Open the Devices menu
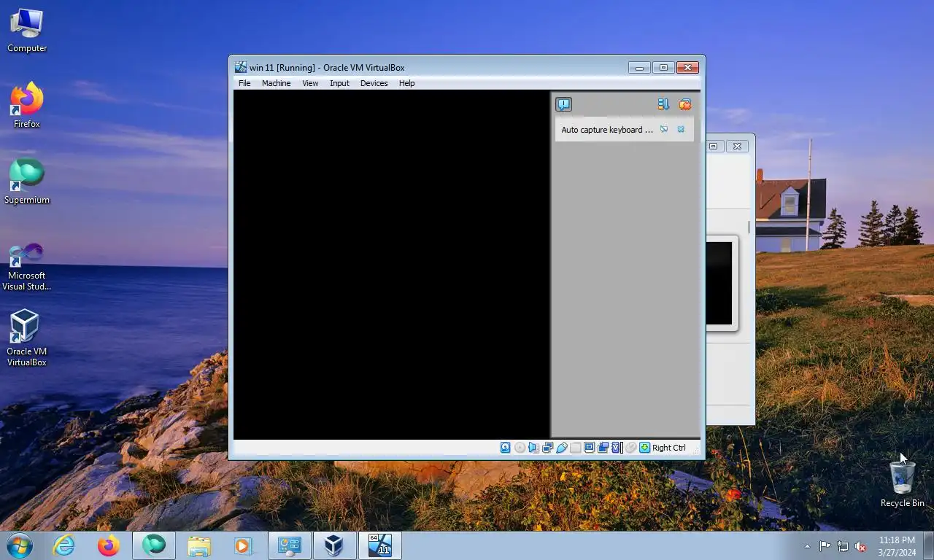Image resolution: width=934 pixels, height=560 pixels. (x=374, y=83)
